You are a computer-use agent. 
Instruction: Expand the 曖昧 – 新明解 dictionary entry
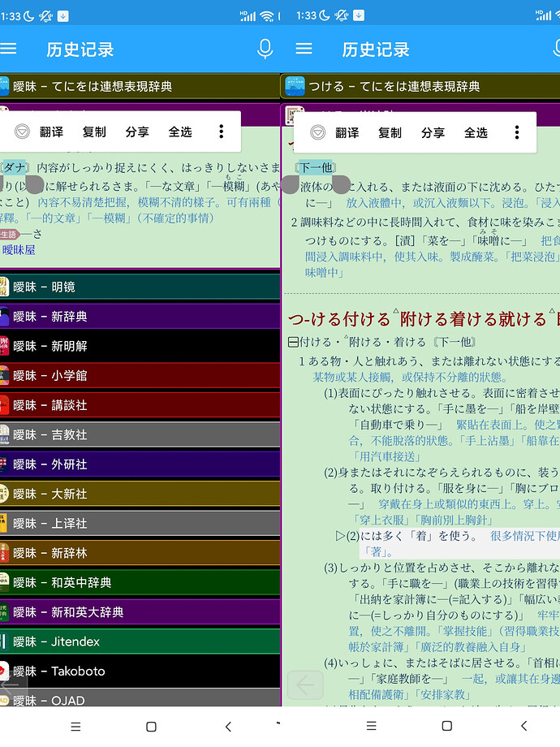[140, 346]
